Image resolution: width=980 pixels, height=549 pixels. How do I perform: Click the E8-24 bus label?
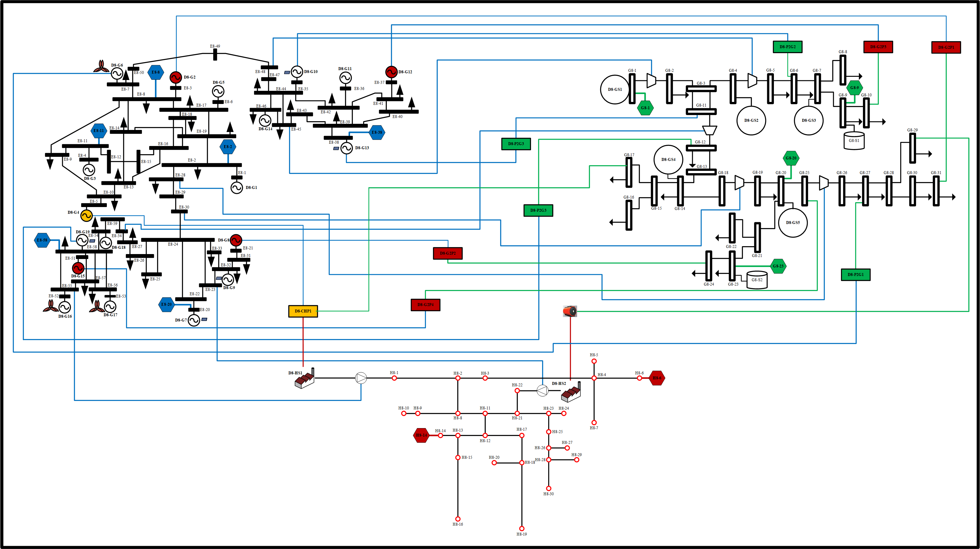click(173, 244)
